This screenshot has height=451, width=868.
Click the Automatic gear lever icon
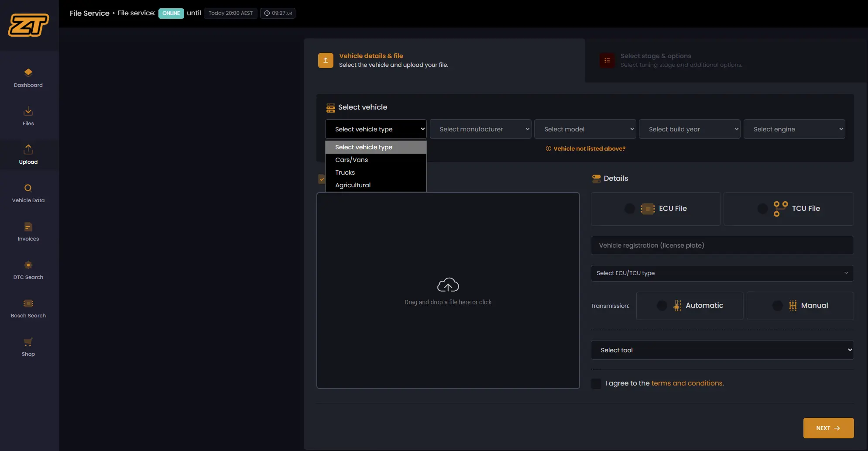677,306
